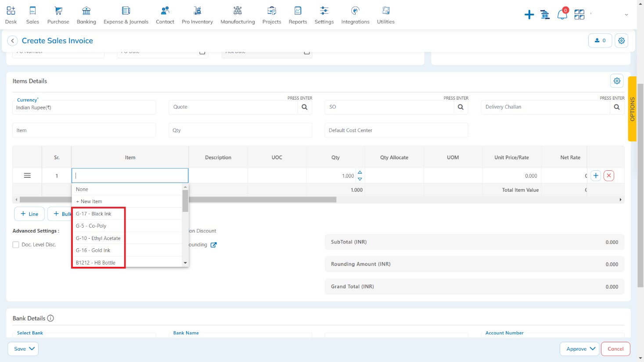Click the Delivery Challan input field
The image size is (644, 362).
pos(546,107)
